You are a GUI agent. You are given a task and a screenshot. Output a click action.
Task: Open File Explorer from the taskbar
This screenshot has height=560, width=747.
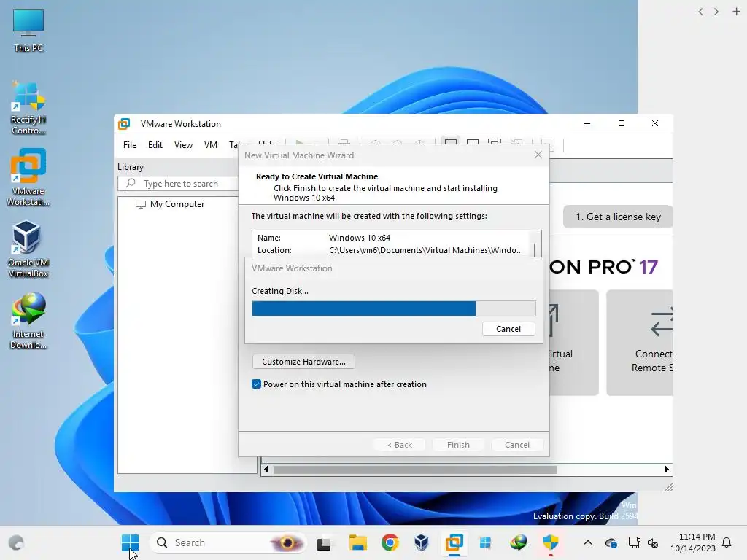click(x=357, y=542)
